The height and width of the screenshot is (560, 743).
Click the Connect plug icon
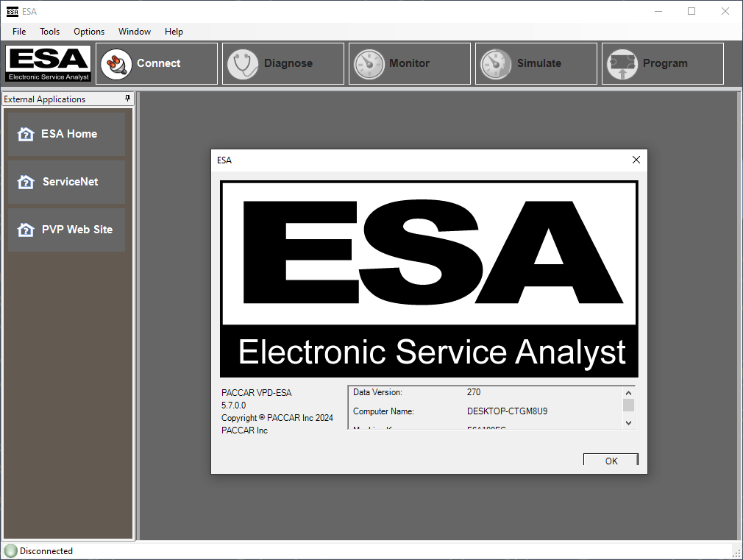click(116, 64)
